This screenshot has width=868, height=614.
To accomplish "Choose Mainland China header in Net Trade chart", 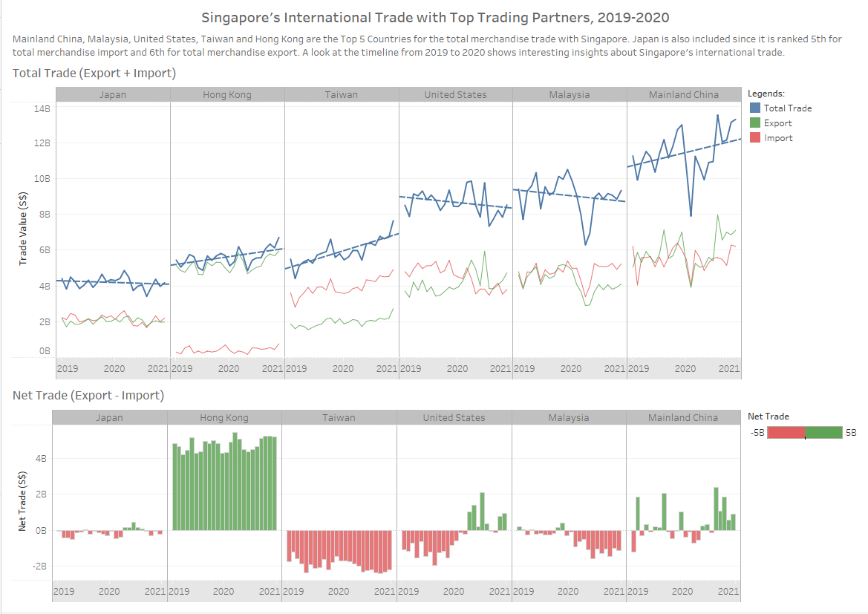I will click(x=683, y=417).
